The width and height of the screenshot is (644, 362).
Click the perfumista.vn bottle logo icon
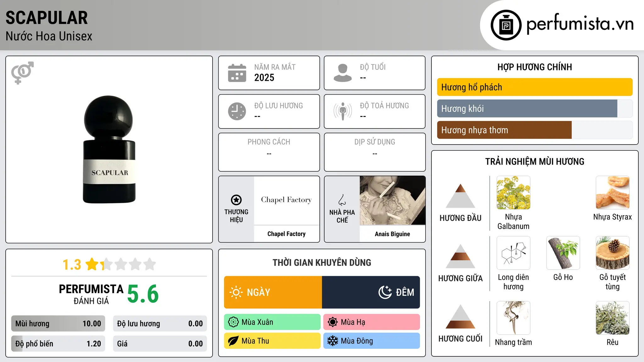506,25
